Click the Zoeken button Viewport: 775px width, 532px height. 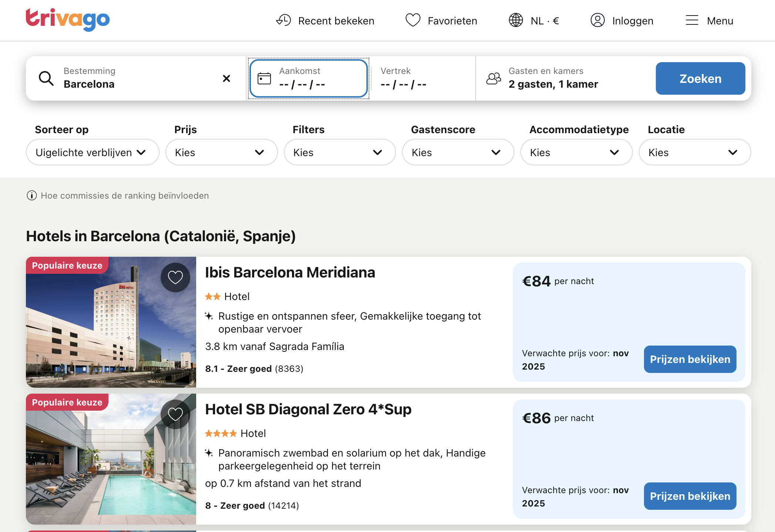(x=701, y=78)
